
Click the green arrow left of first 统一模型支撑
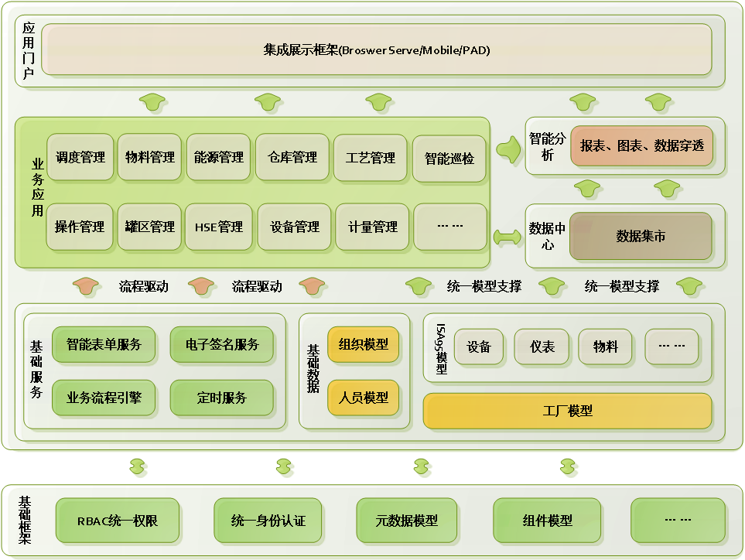tap(419, 286)
